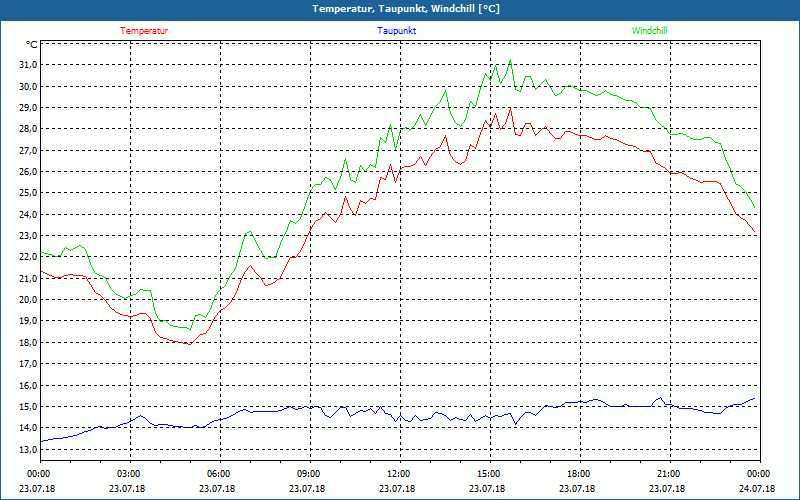Click the 29,0 y-axis value
This screenshot has height=500, width=800.
pyautogui.click(x=28, y=108)
